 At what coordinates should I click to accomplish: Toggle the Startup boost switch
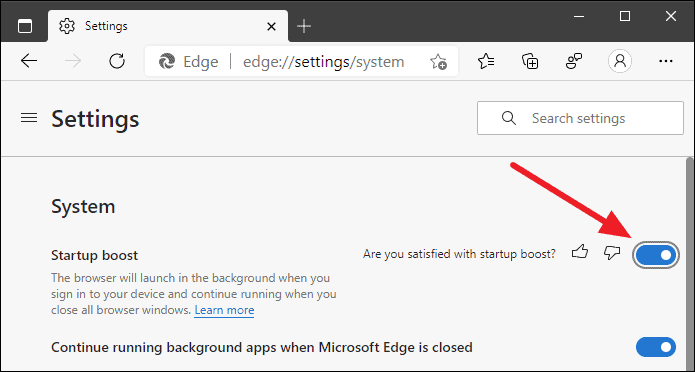[x=656, y=255]
